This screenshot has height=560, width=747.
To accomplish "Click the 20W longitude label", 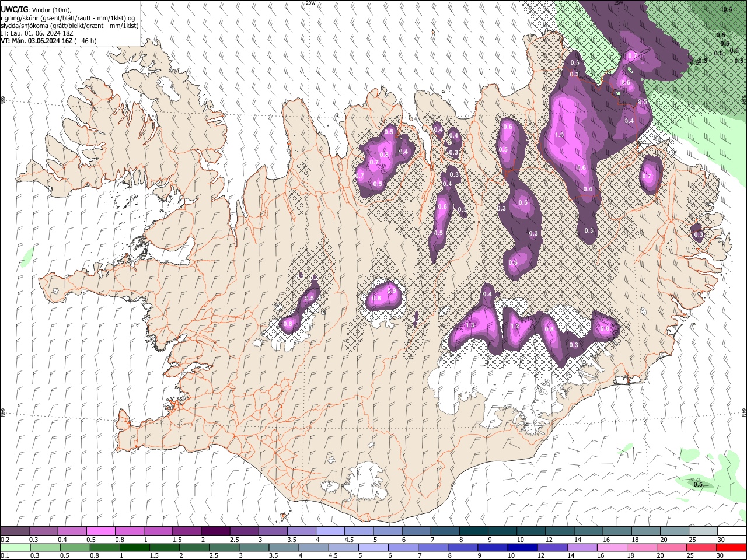I will [x=310, y=3].
